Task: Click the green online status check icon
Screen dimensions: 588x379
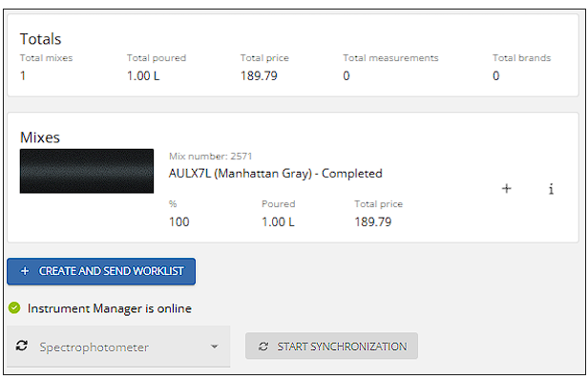Action: point(14,307)
